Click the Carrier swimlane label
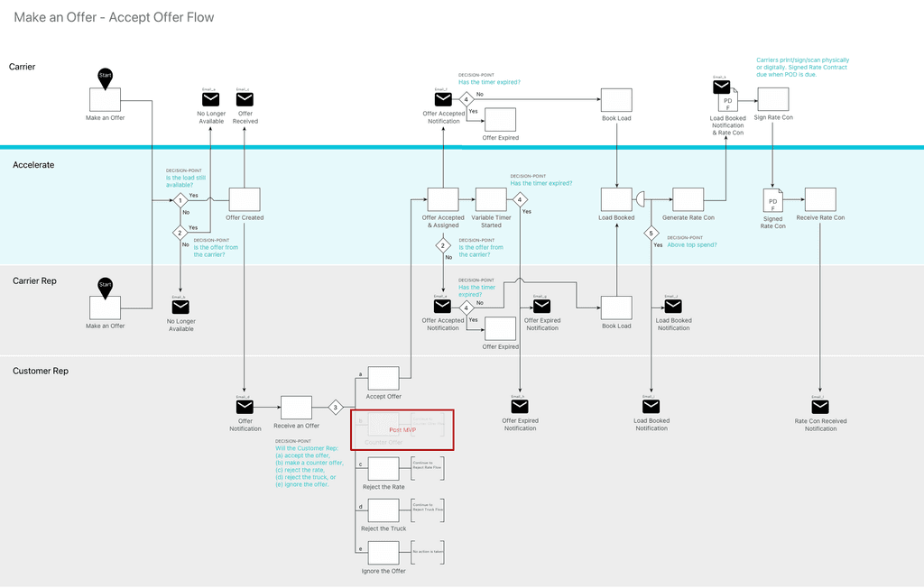This screenshot has height=588, width=924. pos(22,67)
